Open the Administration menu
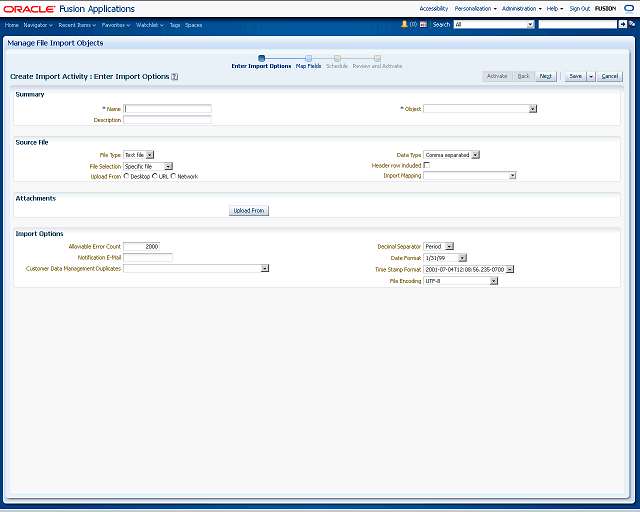 [521, 8]
